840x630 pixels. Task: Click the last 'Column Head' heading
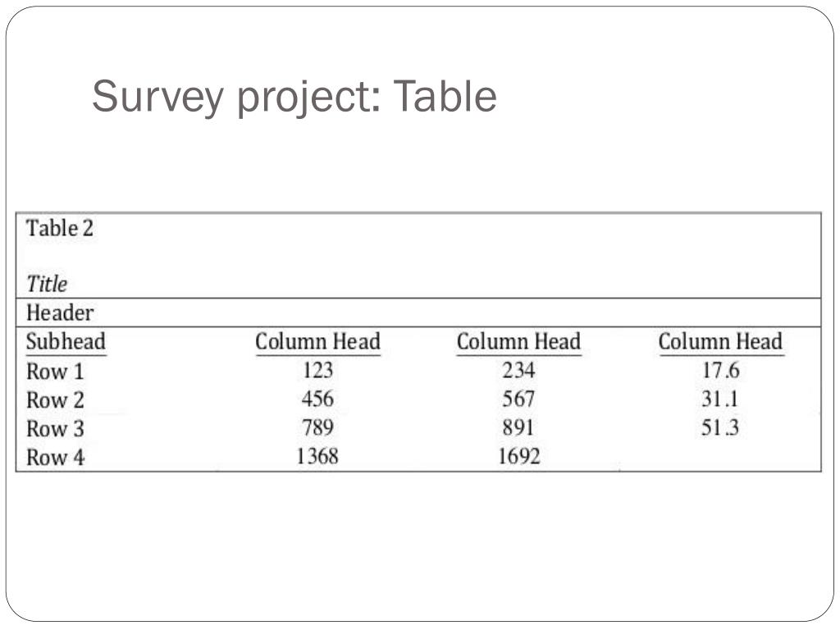coord(720,342)
